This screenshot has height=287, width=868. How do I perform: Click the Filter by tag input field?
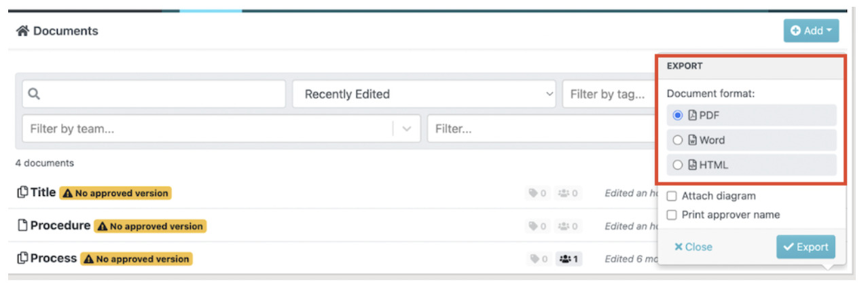point(608,94)
